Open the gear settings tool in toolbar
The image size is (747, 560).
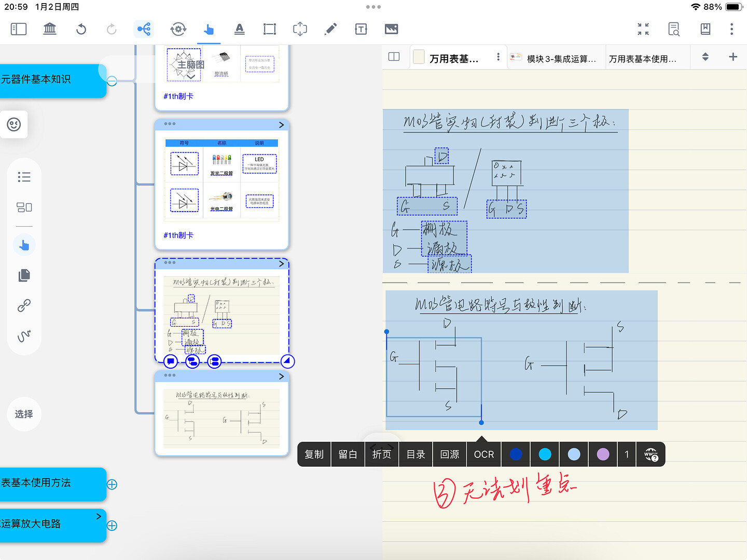(178, 29)
